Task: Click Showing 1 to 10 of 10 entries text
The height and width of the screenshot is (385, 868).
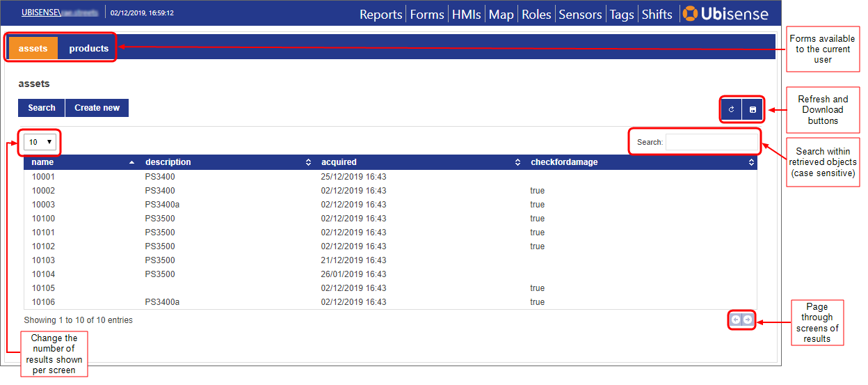Action: point(78,320)
